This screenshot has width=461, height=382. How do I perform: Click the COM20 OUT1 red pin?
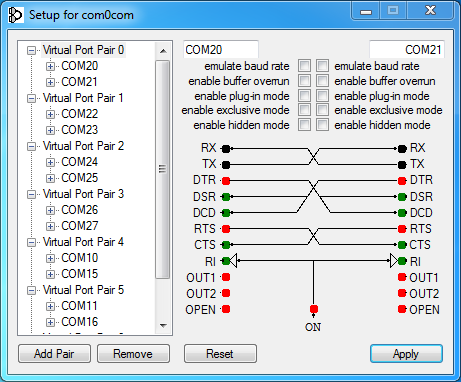point(226,277)
